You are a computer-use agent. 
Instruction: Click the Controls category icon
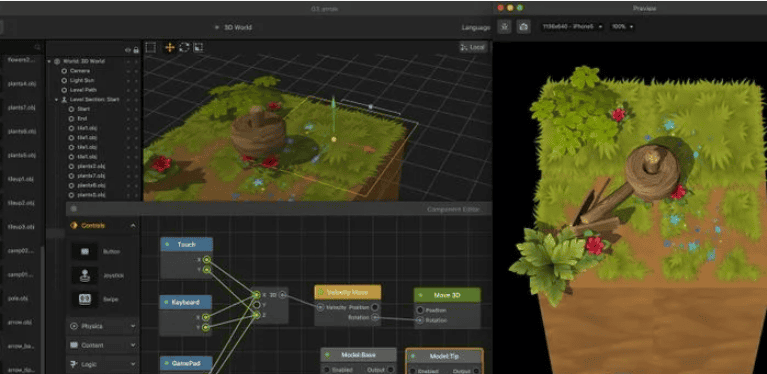74,225
